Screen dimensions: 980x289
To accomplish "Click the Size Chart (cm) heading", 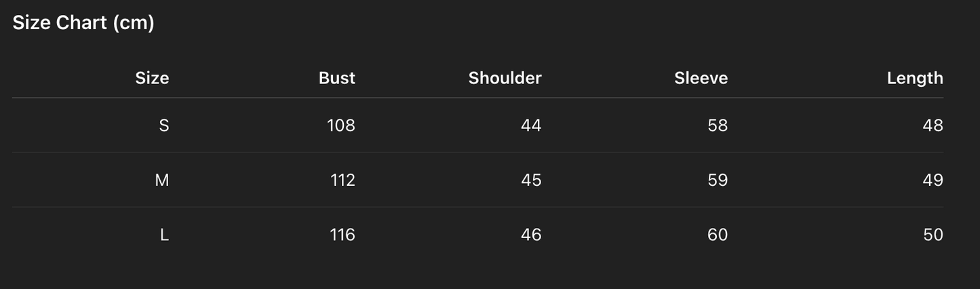I will (x=83, y=23).
